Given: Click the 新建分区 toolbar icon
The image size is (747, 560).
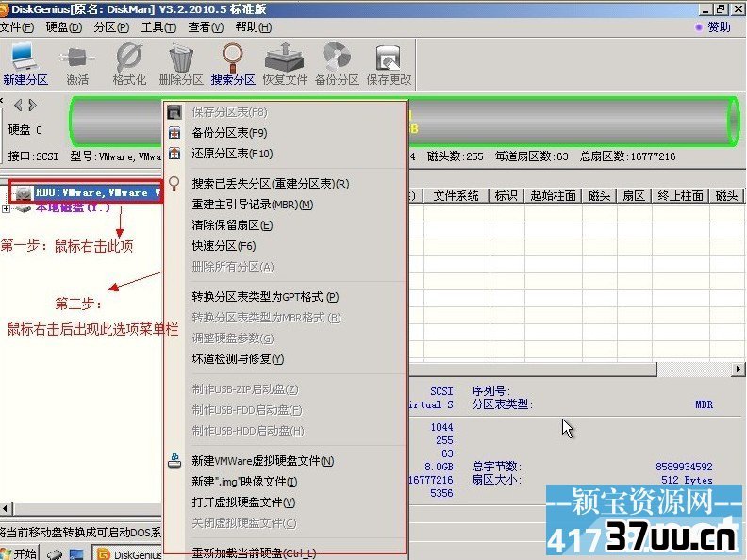Looking at the screenshot, I should pos(25,64).
